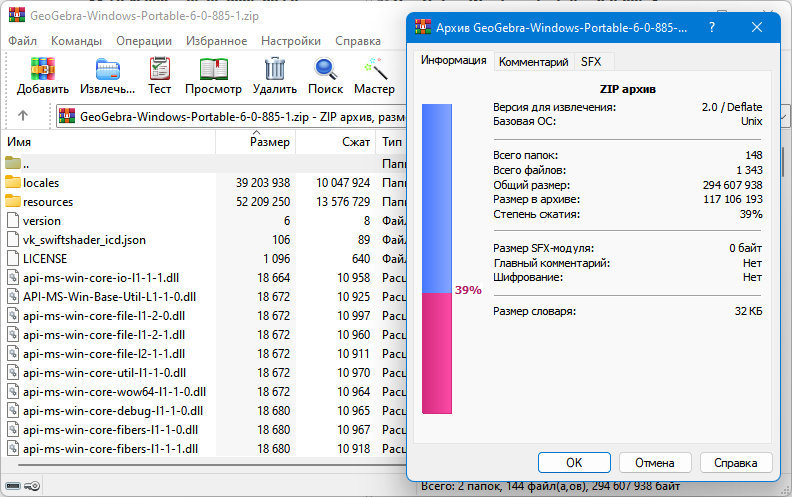This screenshot has height=497, width=792.
Task: Click the packed value 13 576 729
Action: pyautogui.click(x=343, y=202)
